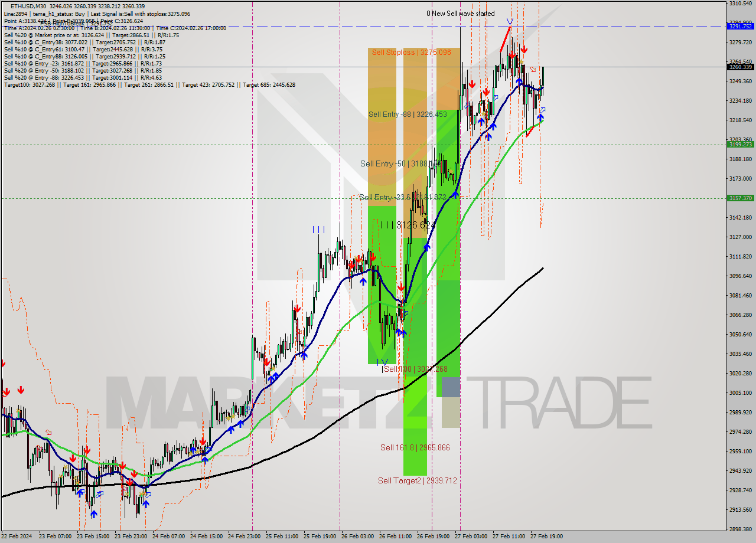Select the '26 Feb 11:00' time label
756x543 pixels.
(x=395, y=537)
